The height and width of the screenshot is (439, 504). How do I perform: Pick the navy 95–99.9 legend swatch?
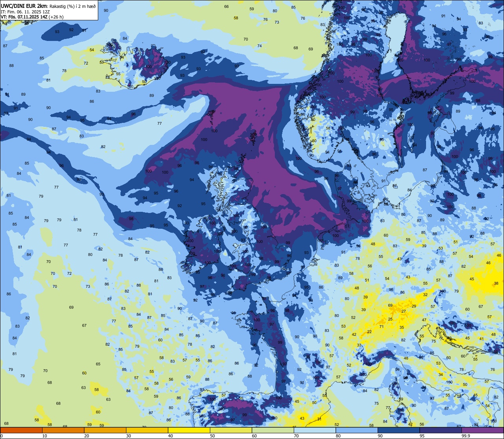coord(441,430)
